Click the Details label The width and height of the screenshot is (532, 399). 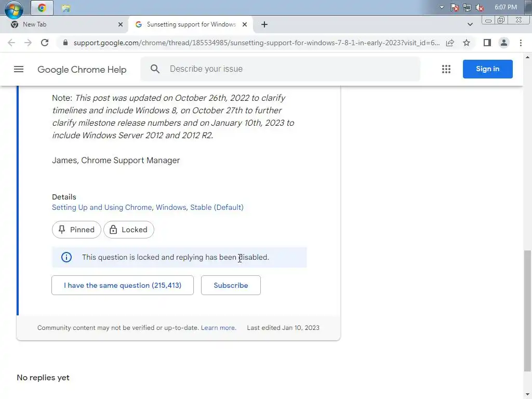pyautogui.click(x=64, y=197)
